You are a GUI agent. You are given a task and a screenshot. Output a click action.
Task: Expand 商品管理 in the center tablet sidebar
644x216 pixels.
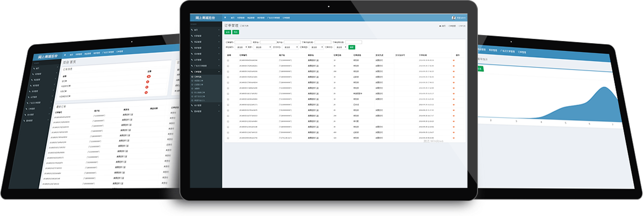[x=206, y=41]
